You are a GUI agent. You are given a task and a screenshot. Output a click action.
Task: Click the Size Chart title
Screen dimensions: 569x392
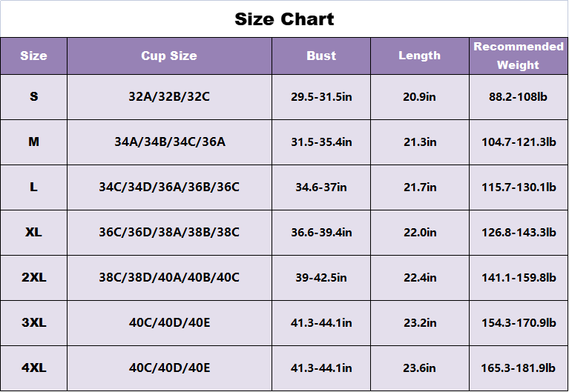pos(284,19)
